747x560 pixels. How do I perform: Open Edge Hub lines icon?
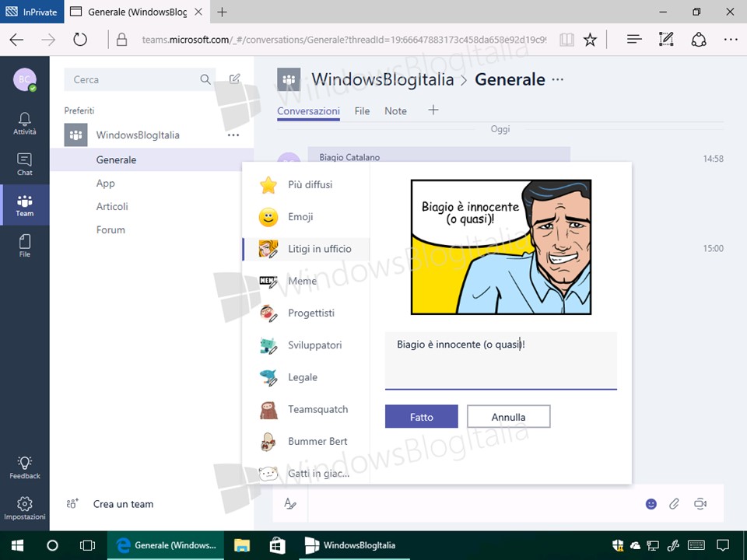pos(634,40)
